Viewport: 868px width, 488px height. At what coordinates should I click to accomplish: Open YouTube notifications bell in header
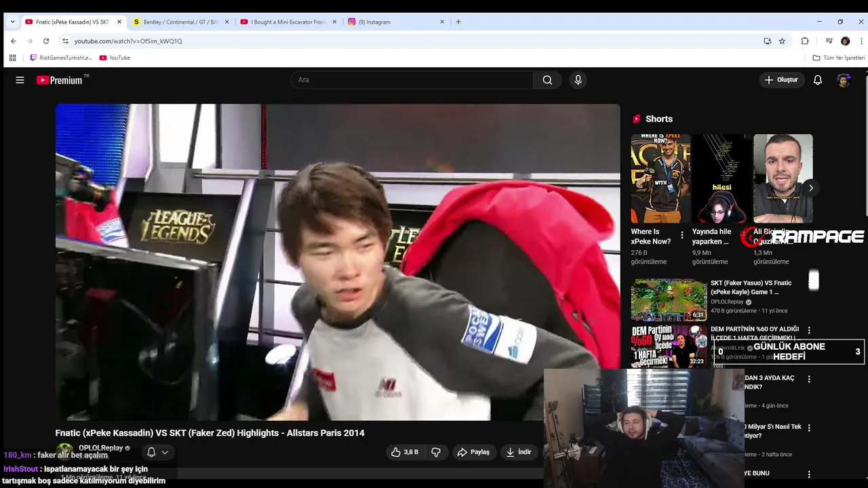click(818, 80)
